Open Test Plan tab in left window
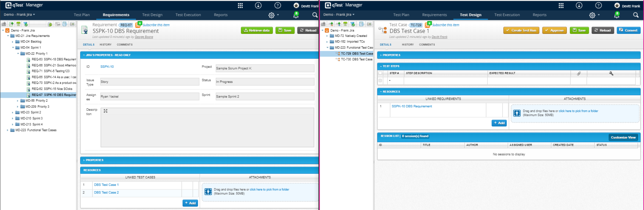The height and width of the screenshot is (210, 644). click(82, 15)
